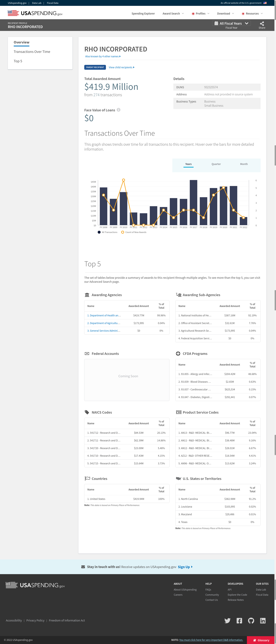Screen dimensions: 276x644
Task: Click the Sign Up link
Action: pyautogui.click(x=185, y=567)
